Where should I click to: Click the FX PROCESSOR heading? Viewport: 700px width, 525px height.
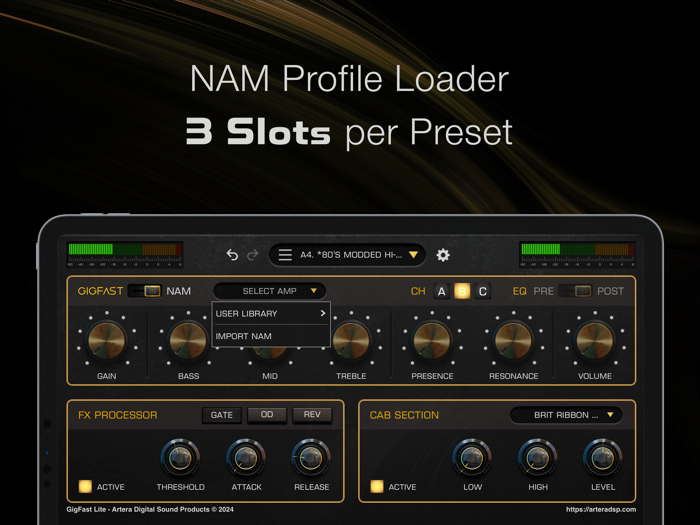coord(118,415)
